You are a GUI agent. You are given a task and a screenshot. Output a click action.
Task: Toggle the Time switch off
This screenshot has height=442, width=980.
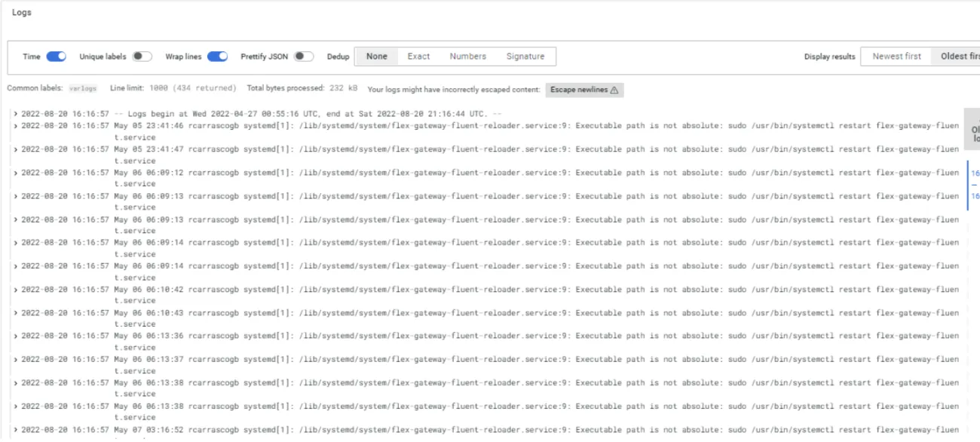(x=57, y=57)
